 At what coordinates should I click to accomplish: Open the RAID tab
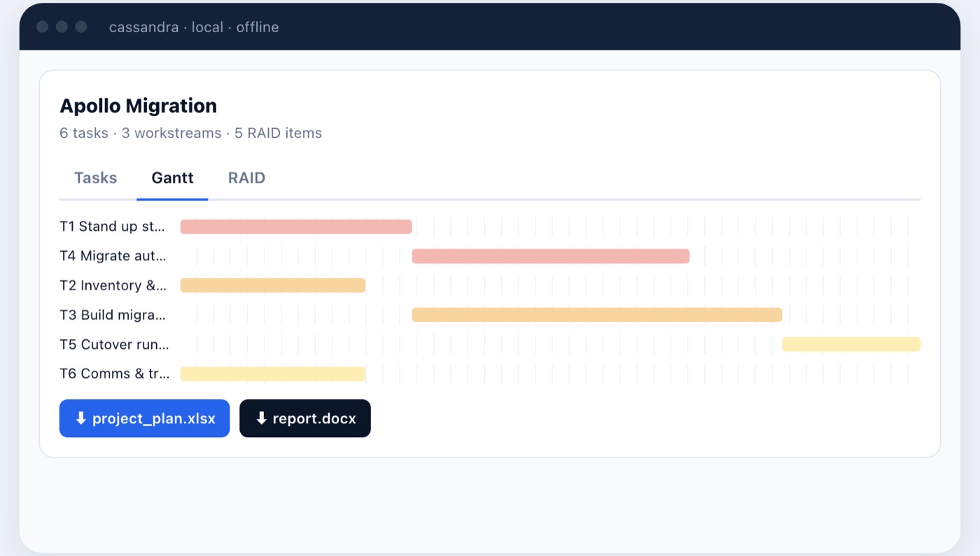click(x=246, y=178)
